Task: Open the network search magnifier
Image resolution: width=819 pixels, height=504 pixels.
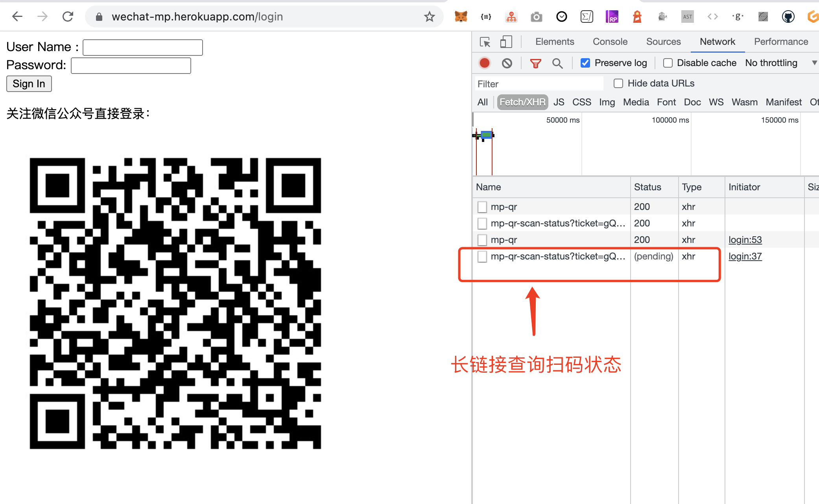Action: coord(557,63)
